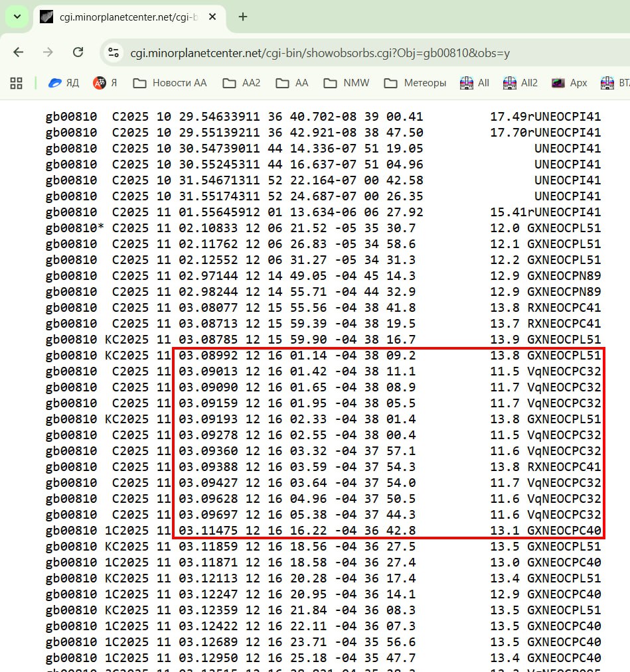
Task: Open the Арх bookmark
Action: pyautogui.click(x=570, y=83)
